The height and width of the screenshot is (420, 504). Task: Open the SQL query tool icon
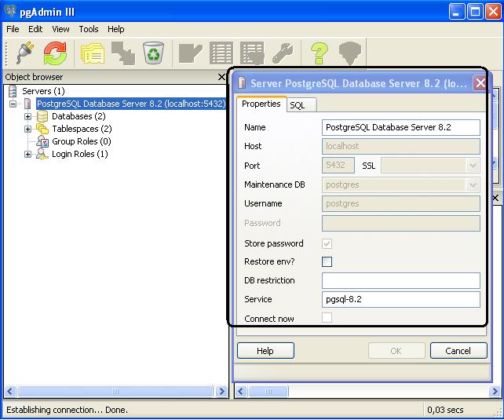tap(190, 53)
